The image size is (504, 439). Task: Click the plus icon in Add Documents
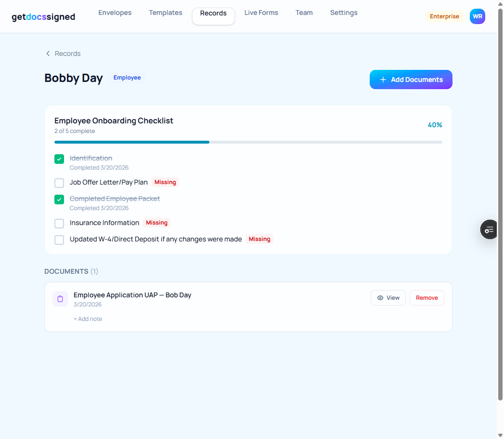pos(383,80)
